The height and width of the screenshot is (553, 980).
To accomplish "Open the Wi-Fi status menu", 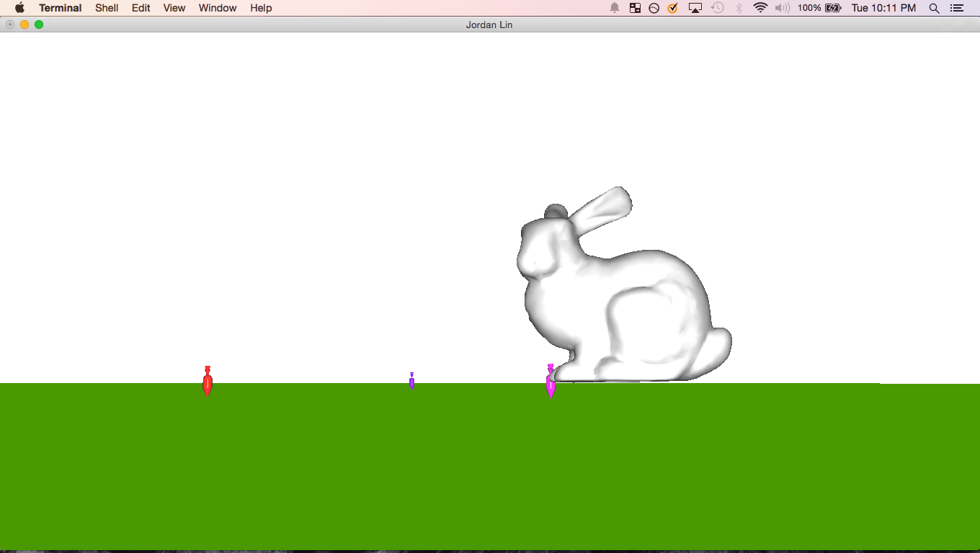I will click(760, 8).
